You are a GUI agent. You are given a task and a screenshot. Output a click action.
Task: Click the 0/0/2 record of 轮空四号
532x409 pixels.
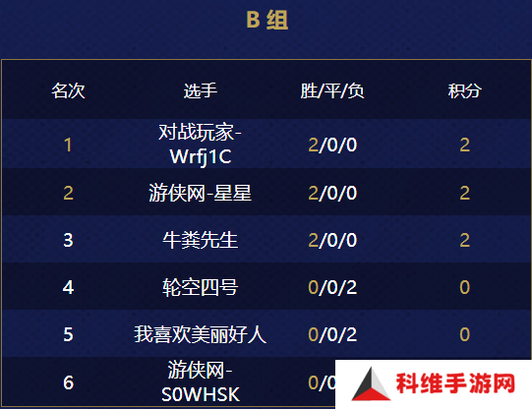click(332, 288)
